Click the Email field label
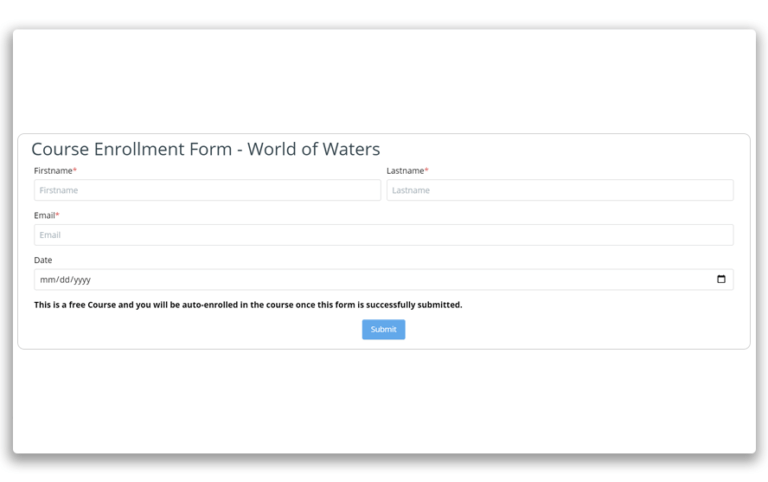The width and height of the screenshot is (768, 482). [44, 215]
